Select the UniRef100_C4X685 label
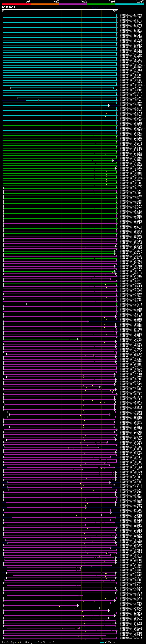Screen dimensions: 146x644 [x=131, y=90]
